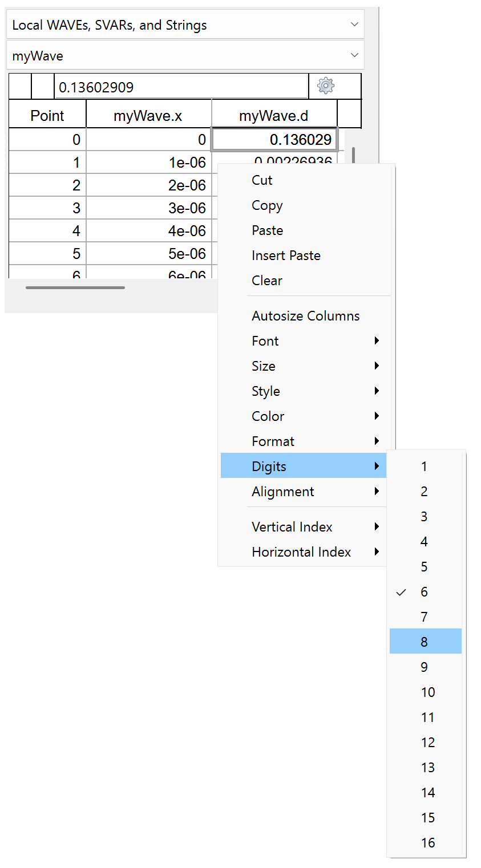Viewport: 481px width, 868px height.
Task: Open the table gear settings icon
Action: coord(325,86)
